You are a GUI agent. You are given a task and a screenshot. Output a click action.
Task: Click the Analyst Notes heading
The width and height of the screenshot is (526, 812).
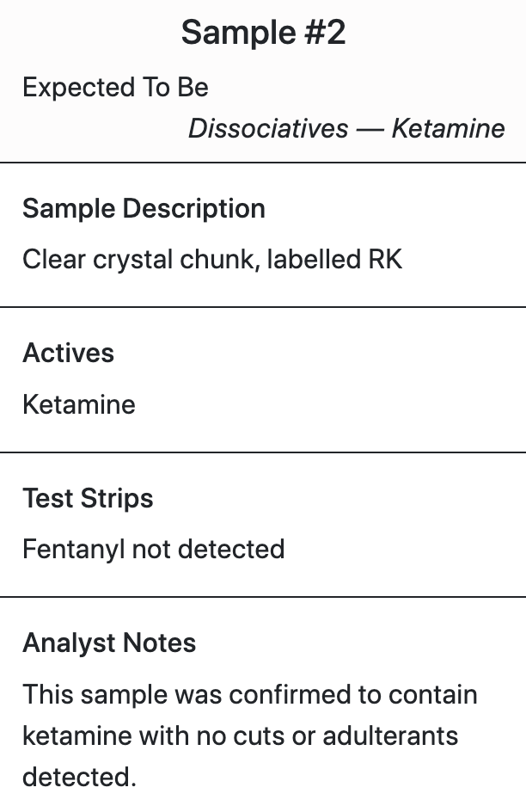click(x=109, y=643)
